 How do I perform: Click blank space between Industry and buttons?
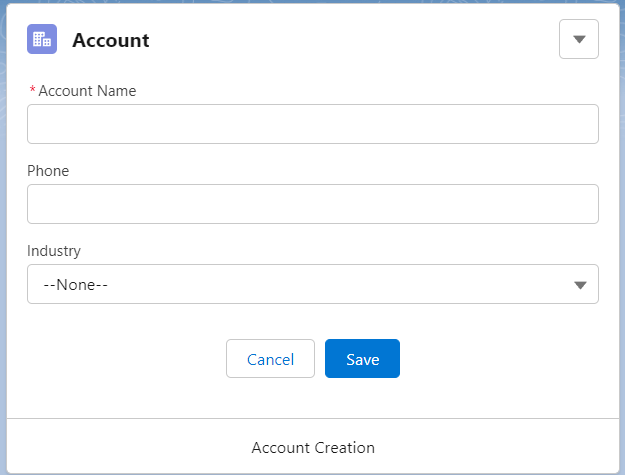coord(313,321)
